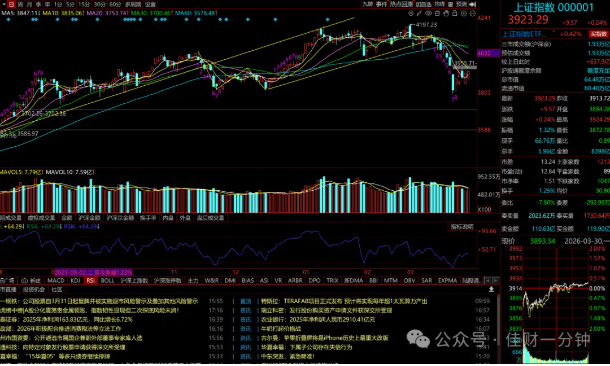
Task: Select the MACD indicator tab
Action: click(x=56, y=280)
